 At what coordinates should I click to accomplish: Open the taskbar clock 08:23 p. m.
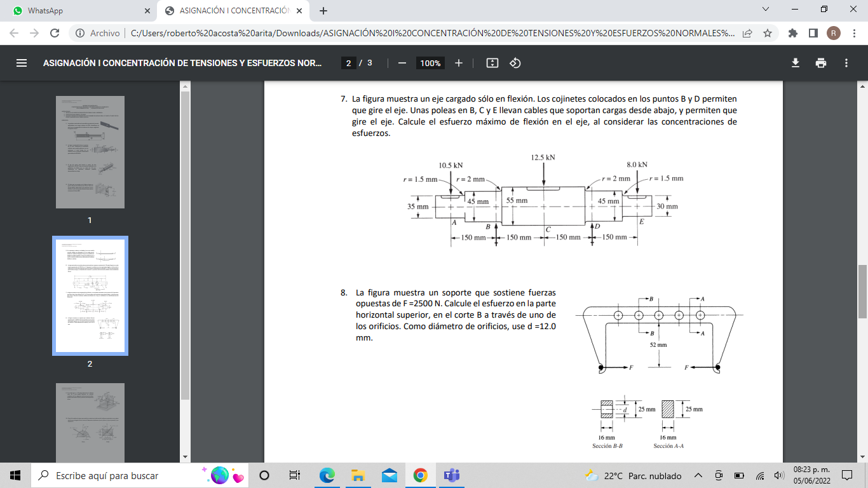tap(811, 475)
